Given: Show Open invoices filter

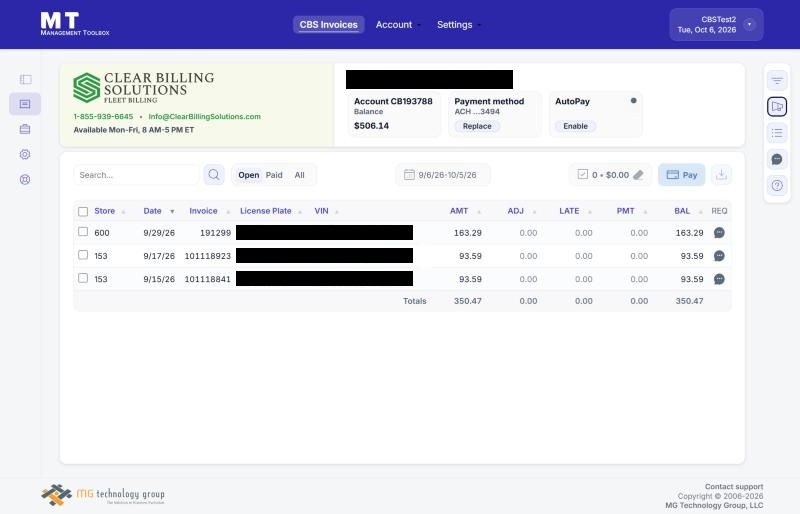Looking at the screenshot, I should click(x=248, y=175).
